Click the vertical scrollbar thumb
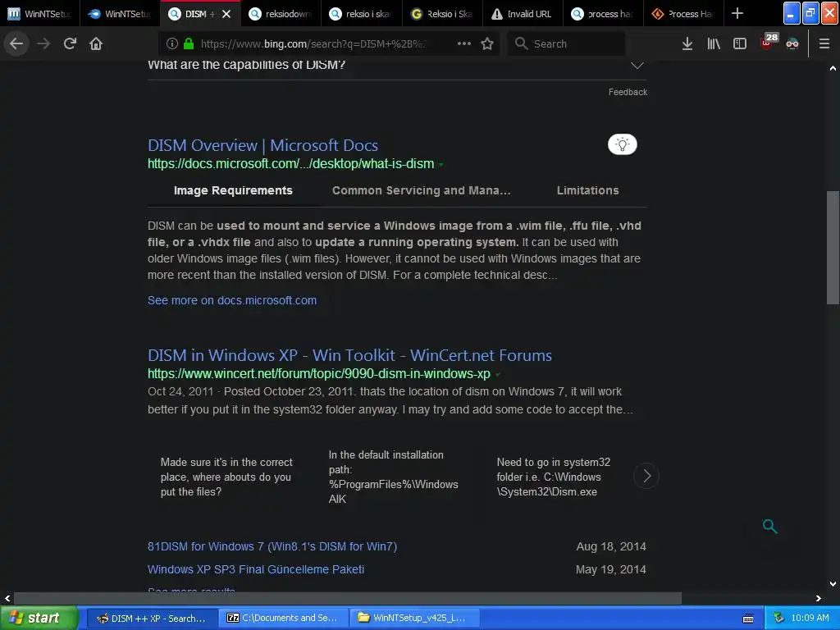840x630 pixels. (833, 248)
